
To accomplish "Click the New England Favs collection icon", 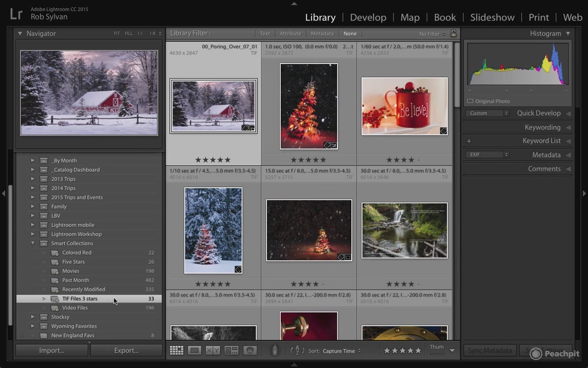I will tap(44, 336).
